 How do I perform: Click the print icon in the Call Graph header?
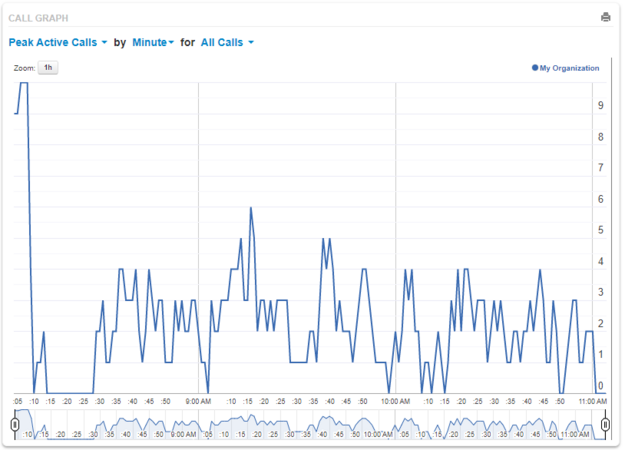pos(605,17)
